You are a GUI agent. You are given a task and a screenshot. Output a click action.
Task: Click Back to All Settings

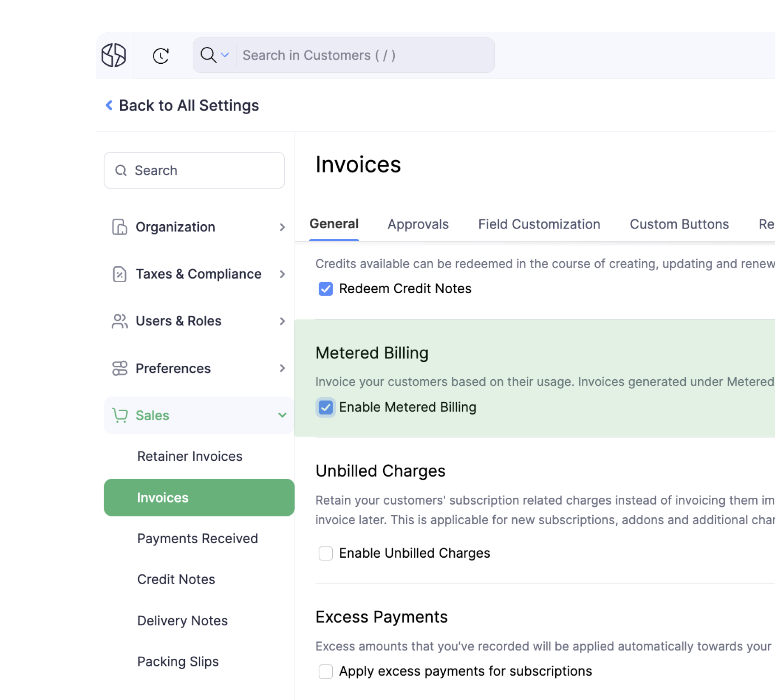(182, 105)
